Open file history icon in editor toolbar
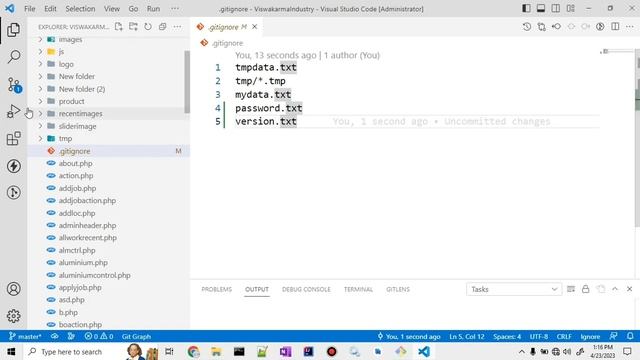 point(527,27)
